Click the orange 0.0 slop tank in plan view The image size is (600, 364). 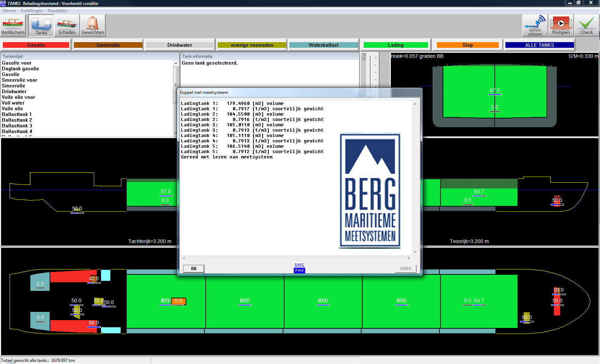pyautogui.click(x=178, y=301)
